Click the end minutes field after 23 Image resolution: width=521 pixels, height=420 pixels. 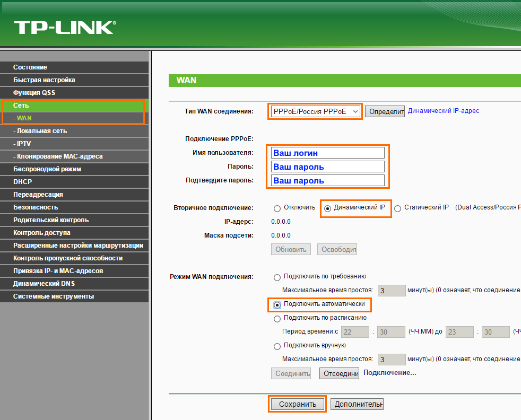pos(496,332)
